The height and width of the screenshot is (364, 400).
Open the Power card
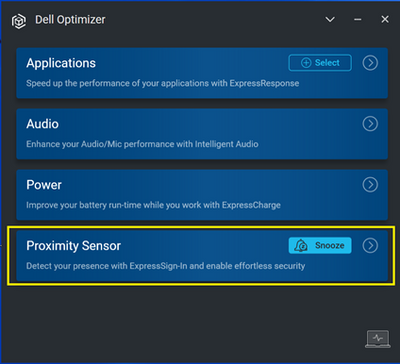point(202,195)
